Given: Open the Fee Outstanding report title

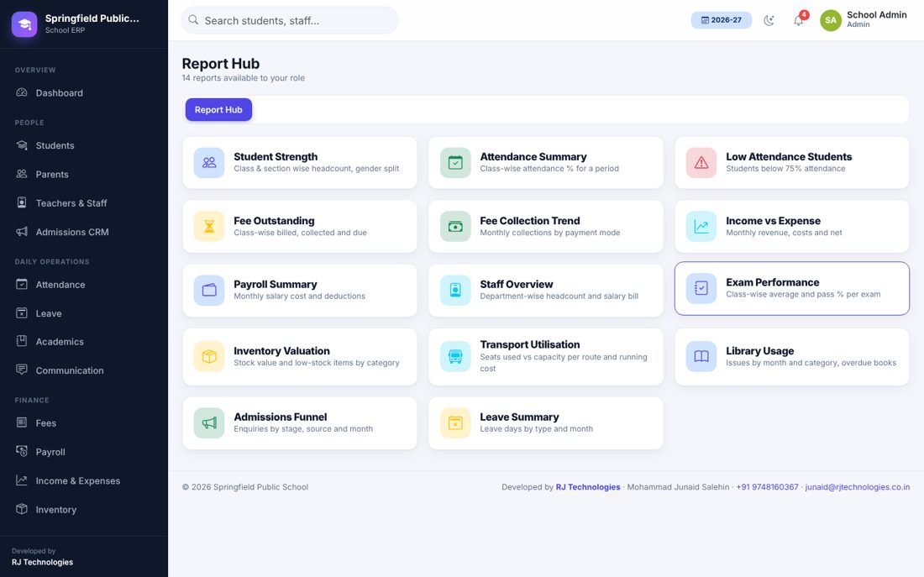Looking at the screenshot, I should coord(274,220).
